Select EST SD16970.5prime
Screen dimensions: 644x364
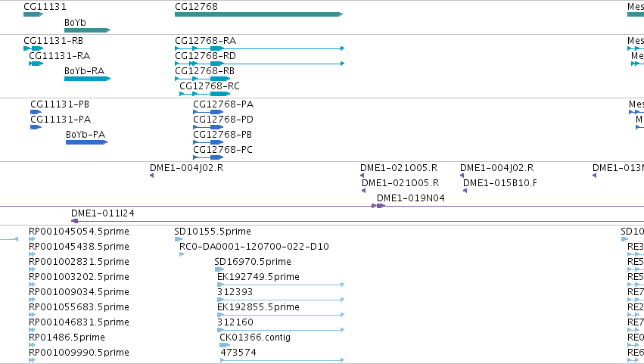tap(219, 270)
